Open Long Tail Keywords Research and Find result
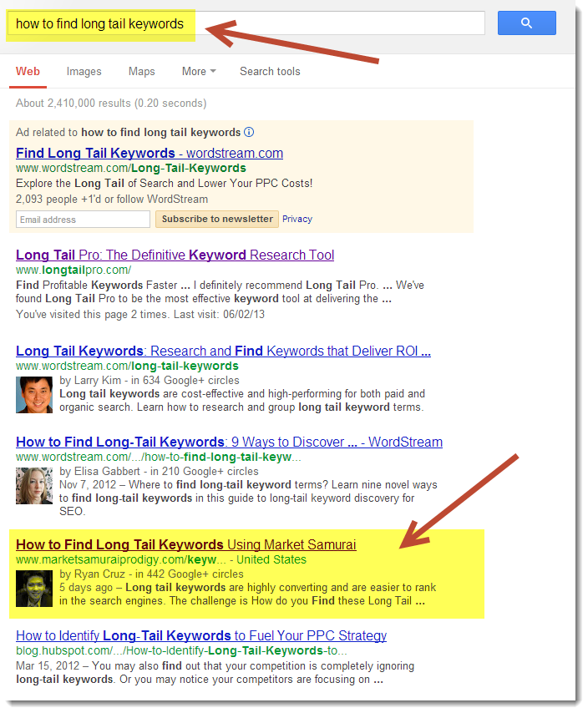The width and height of the screenshot is (588, 713). click(223, 351)
